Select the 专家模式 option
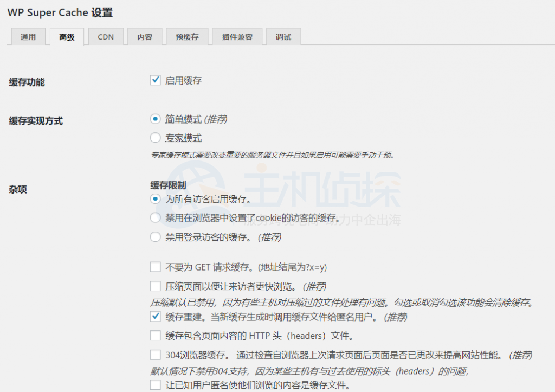This screenshot has height=392, width=555. pos(156,137)
